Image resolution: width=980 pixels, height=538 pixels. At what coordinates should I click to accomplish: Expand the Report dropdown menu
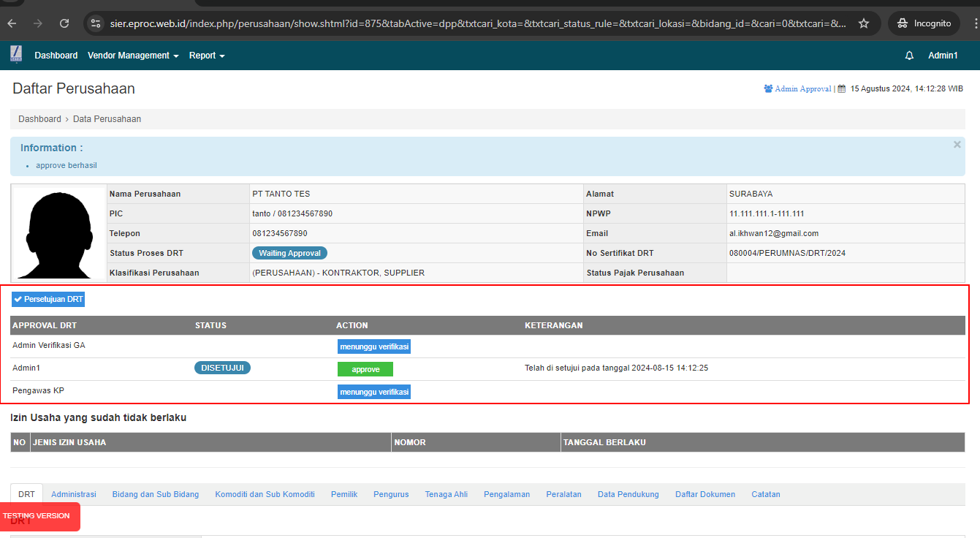[207, 56]
